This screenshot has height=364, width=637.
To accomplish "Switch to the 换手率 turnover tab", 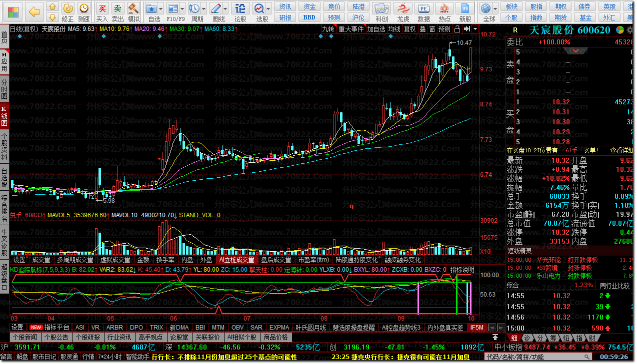I will coord(165,260).
